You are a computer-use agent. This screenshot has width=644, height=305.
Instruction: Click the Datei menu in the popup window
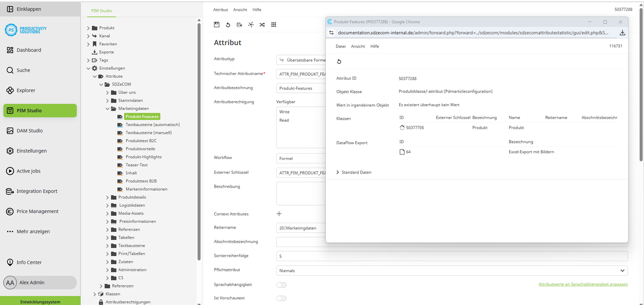(x=341, y=46)
